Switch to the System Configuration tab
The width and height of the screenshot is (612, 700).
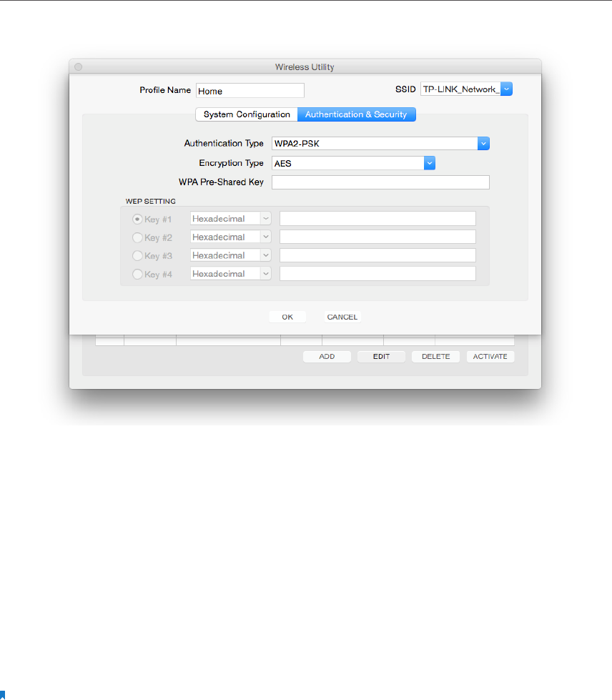(247, 114)
